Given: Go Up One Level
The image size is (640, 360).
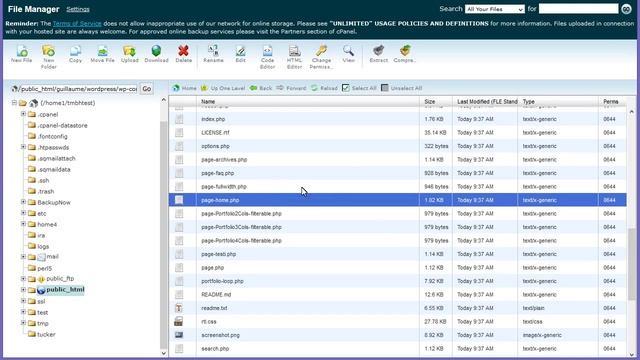Looking at the screenshot, I should tap(223, 88).
